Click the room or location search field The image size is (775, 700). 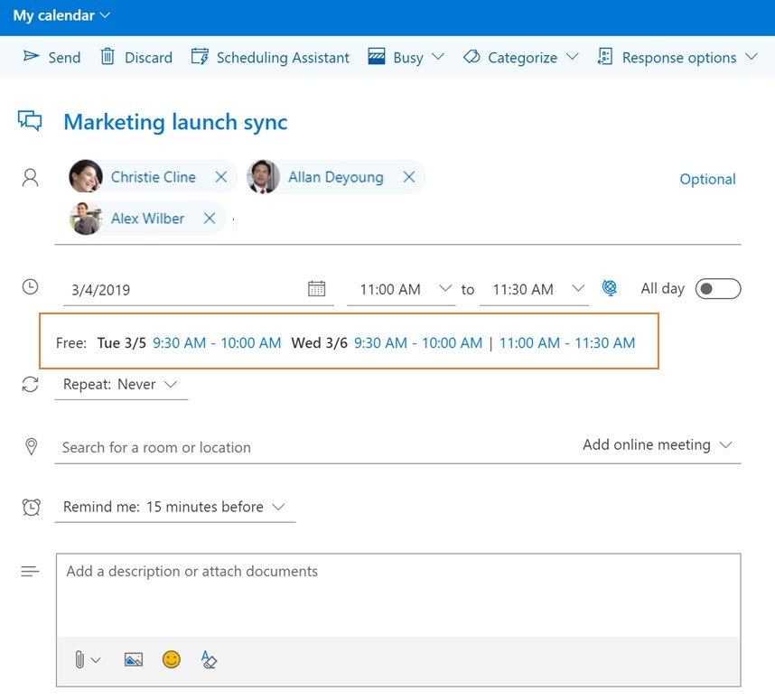pyautogui.click(x=316, y=447)
